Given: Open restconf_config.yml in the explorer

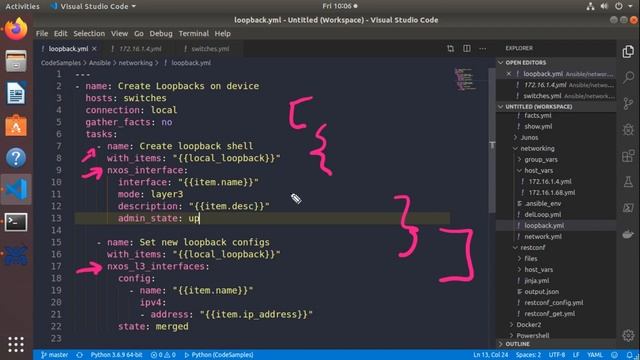Looking at the screenshot, I should pyautogui.click(x=553, y=303).
